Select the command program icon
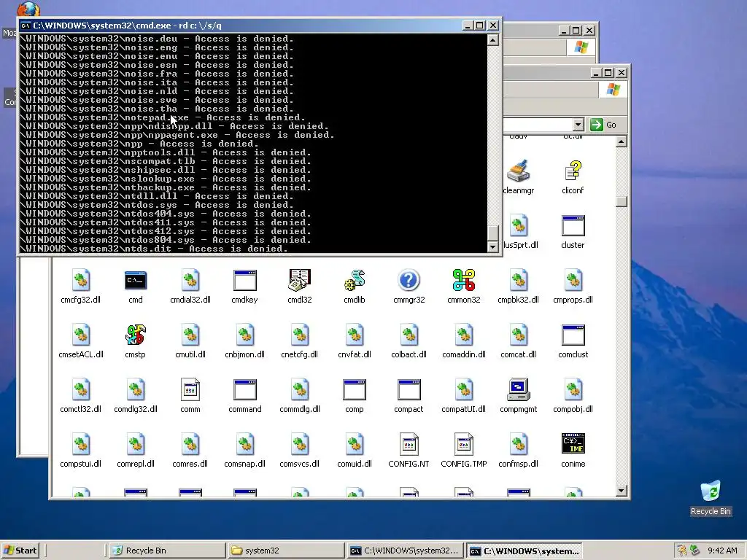Image resolution: width=747 pixels, height=560 pixels. 245,389
